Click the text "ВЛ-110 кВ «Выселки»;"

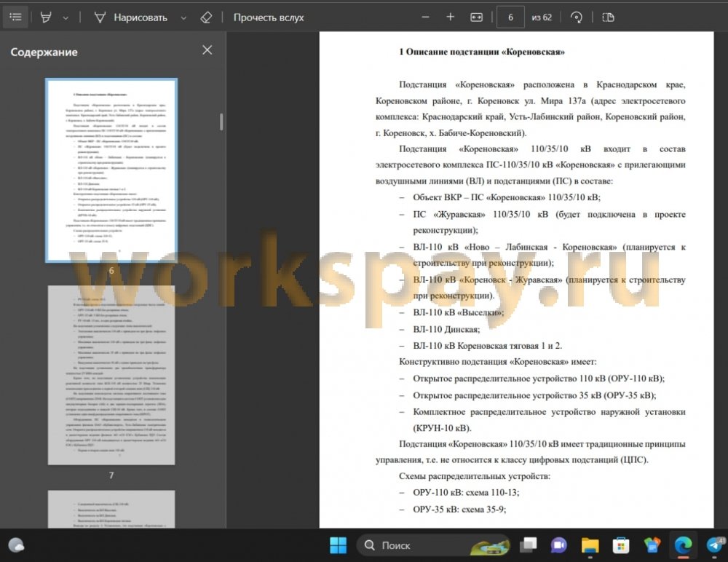[x=458, y=312]
